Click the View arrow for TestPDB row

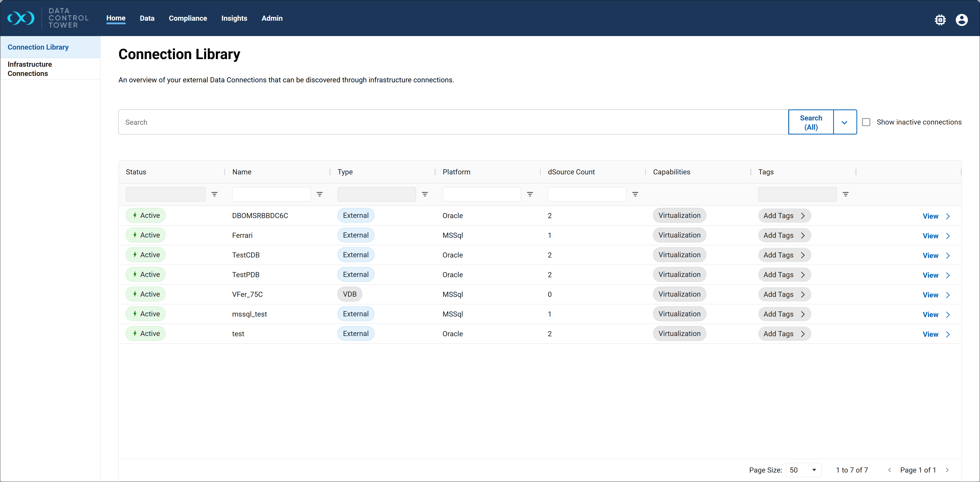948,275
